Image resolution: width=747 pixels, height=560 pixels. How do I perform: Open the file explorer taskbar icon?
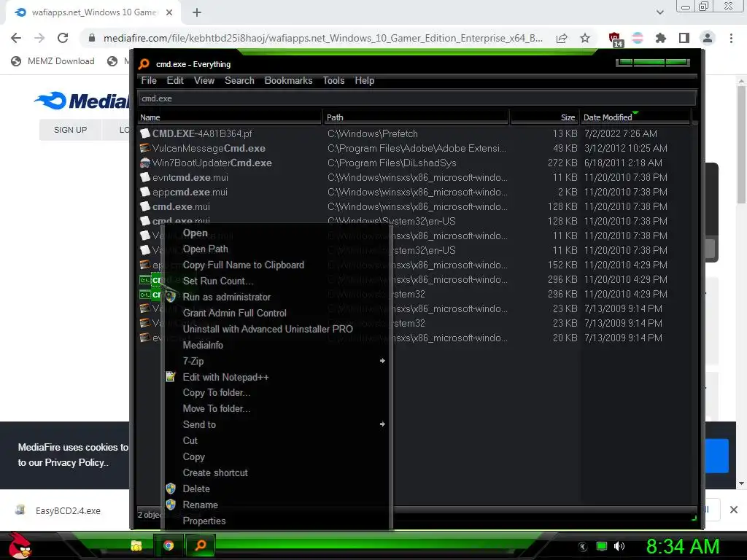click(x=136, y=545)
